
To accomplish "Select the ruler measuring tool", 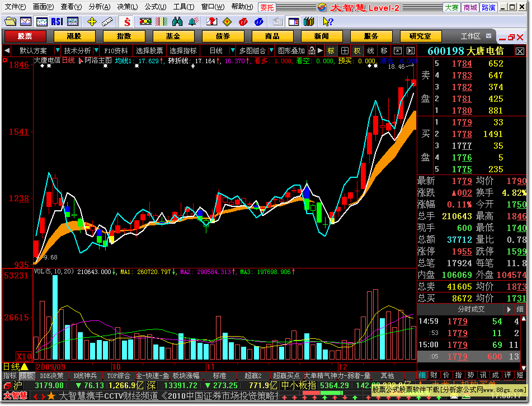I will 107,22.
